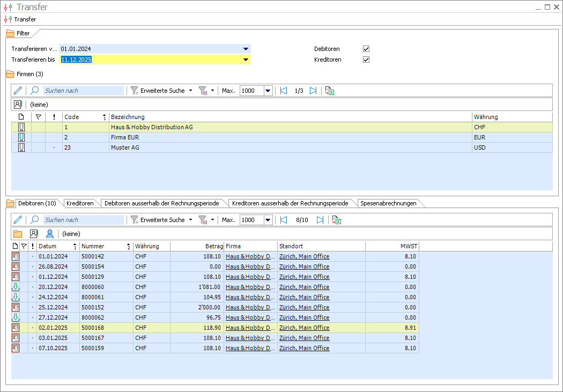The width and height of the screenshot is (563, 392).
Task: Click the edit pencil icon in Firmen toolbar
Action: [18, 91]
